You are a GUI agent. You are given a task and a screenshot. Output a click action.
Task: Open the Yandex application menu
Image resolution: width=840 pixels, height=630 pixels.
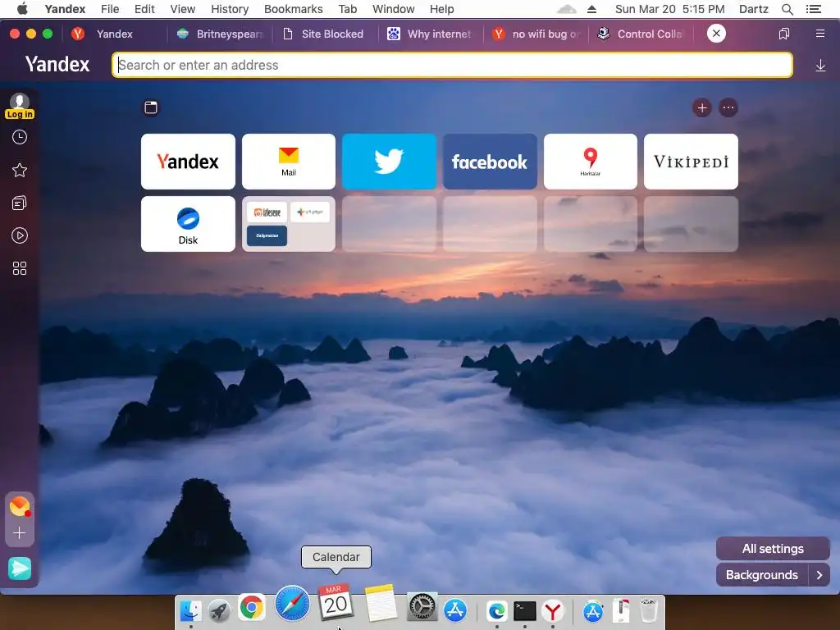pyautogui.click(x=66, y=9)
